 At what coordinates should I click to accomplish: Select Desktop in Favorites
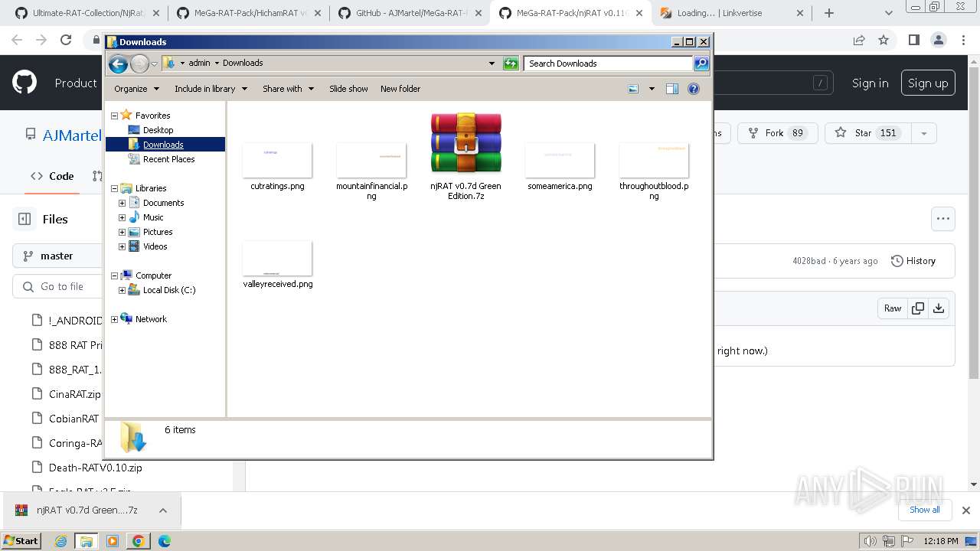pyautogui.click(x=158, y=130)
